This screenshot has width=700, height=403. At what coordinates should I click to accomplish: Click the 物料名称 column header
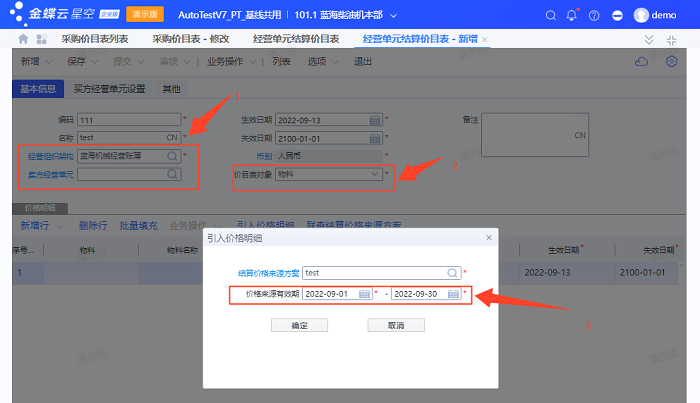click(x=182, y=250)
